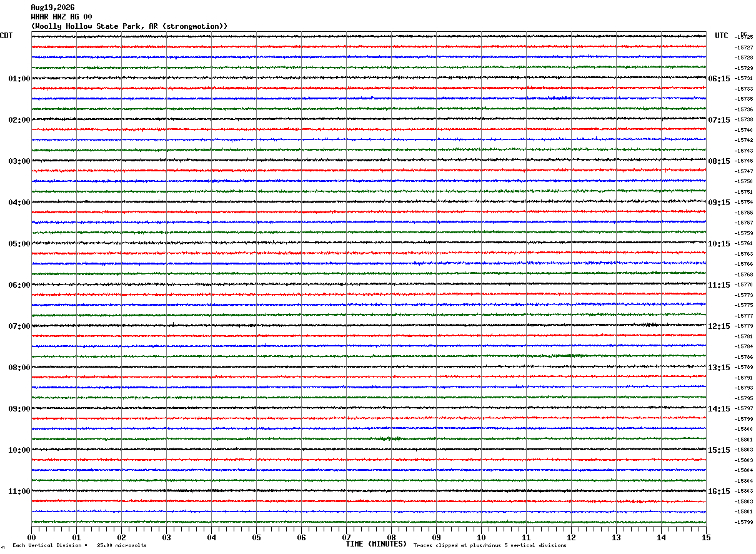Click the vertical division microvolts note
The width and height of the screenshot is (756, 554).
coord(79,545)
